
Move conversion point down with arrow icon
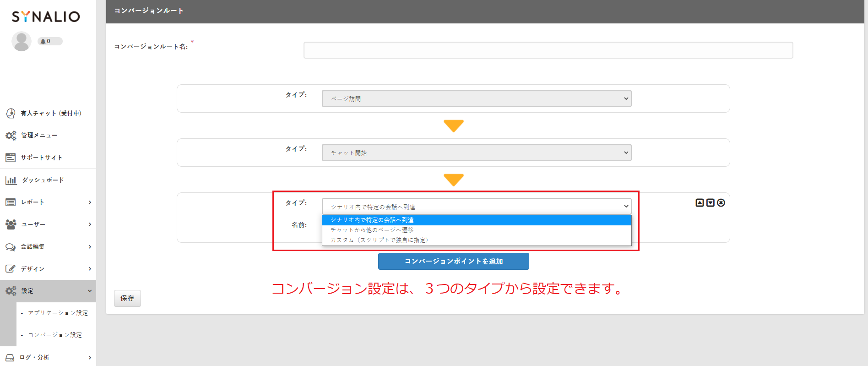click(x=711, y=203)
